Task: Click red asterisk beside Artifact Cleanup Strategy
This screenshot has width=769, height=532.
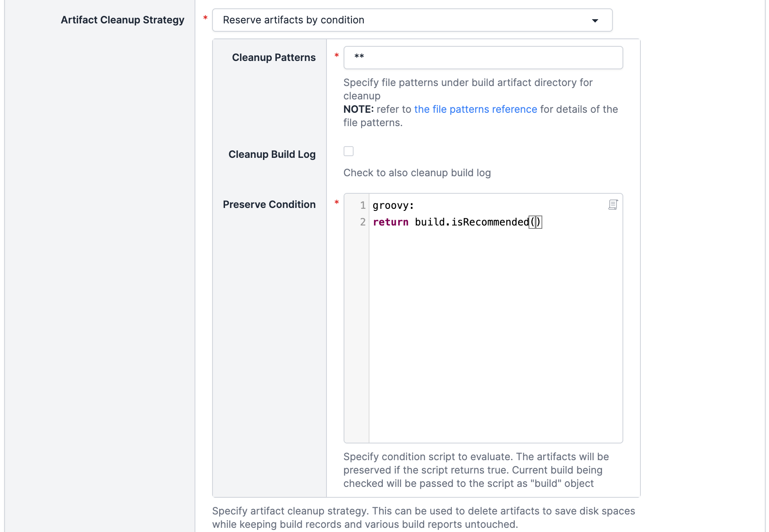Action: coord(205,18)
